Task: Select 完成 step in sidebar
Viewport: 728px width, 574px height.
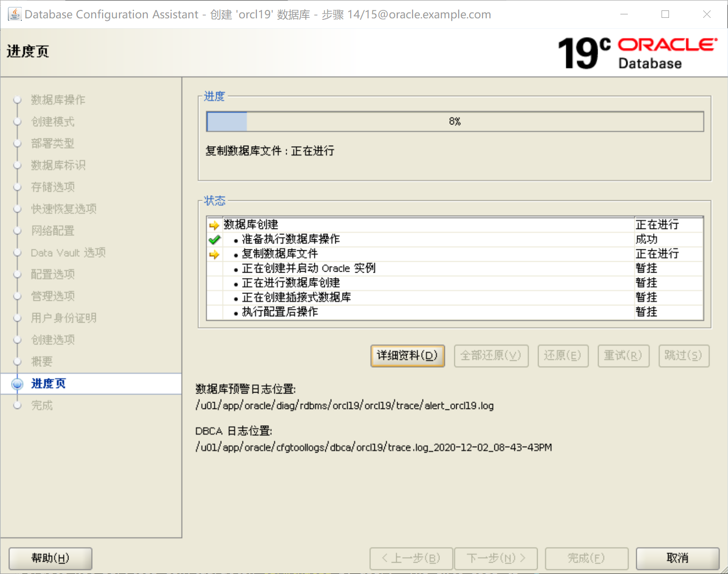Action: 42,405
